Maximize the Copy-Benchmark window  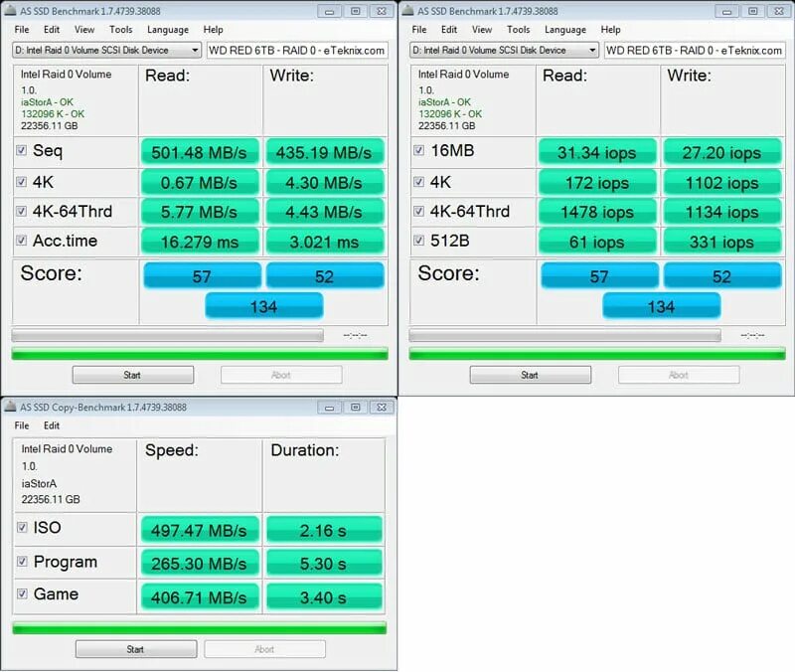pyautogui.click(x=356, y=408)
